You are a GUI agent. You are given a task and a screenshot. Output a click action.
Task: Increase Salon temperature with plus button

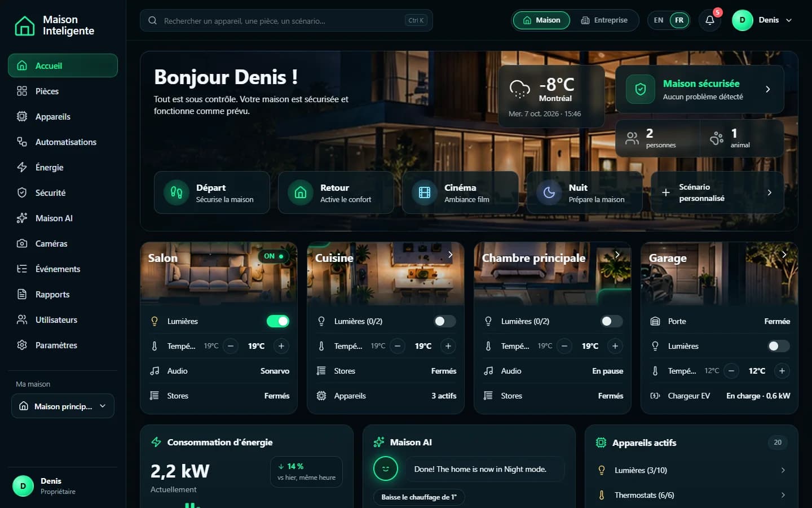pyautogui.click(x=281, y=346)
